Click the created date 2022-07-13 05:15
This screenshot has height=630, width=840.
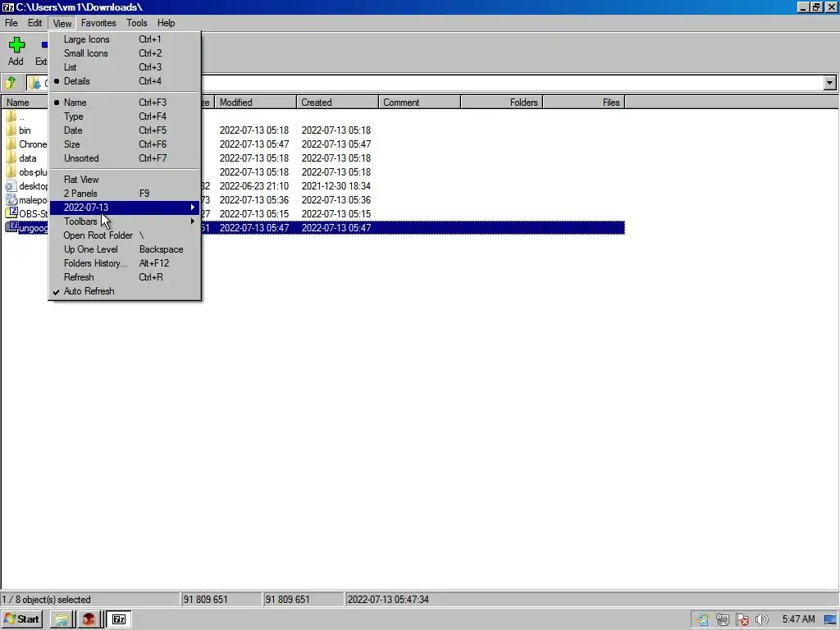pos(336,214)
